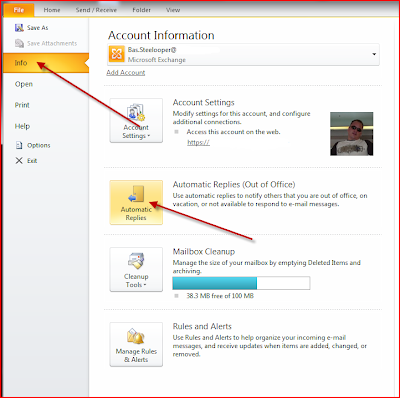Image resolution: width=400 pixels, height=398 pixels.
Task: Select Info in the sidebar
Action: pos(46,63)
